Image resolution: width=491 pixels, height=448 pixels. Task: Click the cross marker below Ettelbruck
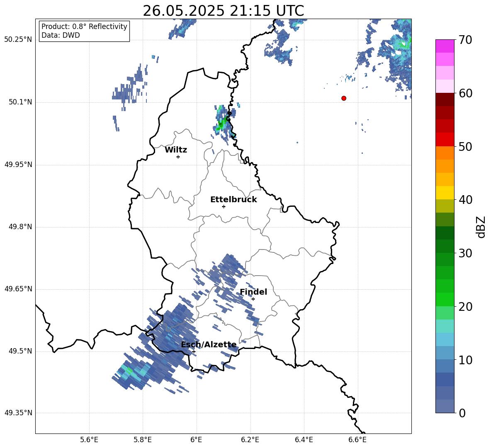(x=224, y=206)
